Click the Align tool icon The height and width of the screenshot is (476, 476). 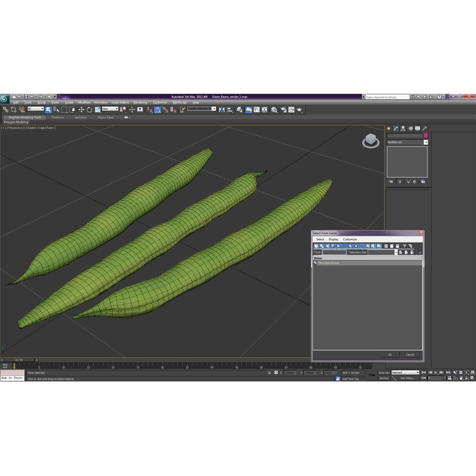(230, 110)
